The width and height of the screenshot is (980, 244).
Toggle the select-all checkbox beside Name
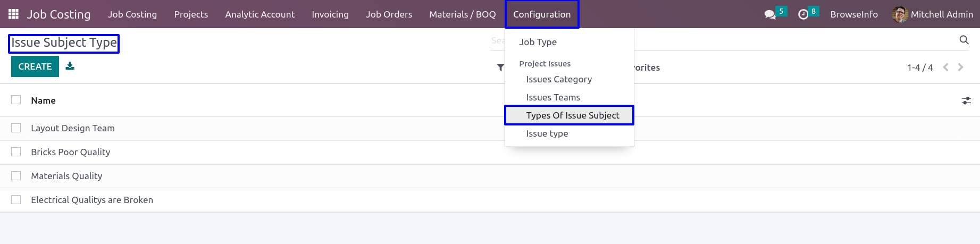(16, 100)
